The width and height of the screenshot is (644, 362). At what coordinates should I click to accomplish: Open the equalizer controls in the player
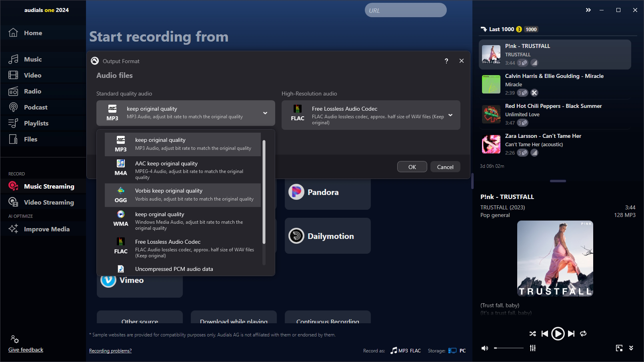coord(533,348)
